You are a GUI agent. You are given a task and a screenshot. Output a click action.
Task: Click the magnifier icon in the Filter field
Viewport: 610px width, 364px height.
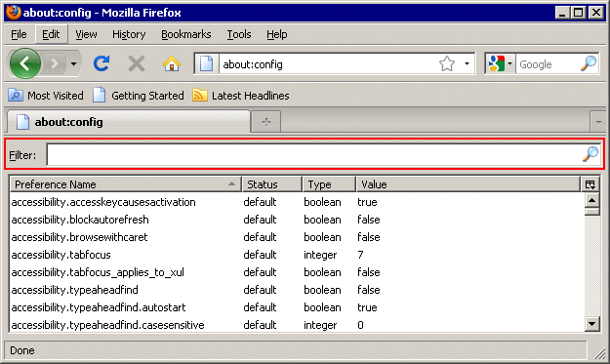pos(590,154)
